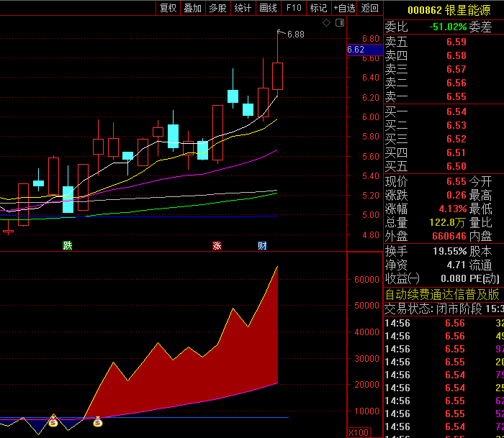Click the red 涨 marker icon
This screenshot has width=504, height=438.
(x=217, y=246)
